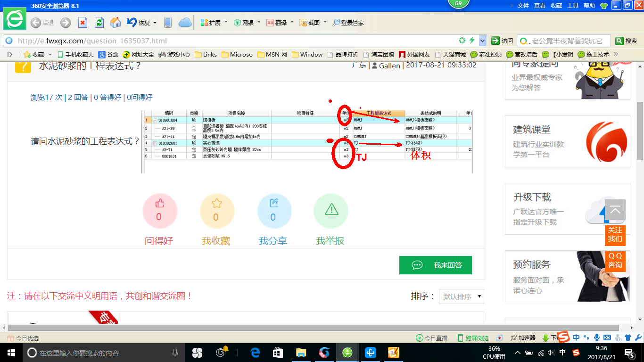Screen dimensions: 644x362
Task: Click the back-to-top arrow button
Action: pyautogui.click(x=615, y=210)
